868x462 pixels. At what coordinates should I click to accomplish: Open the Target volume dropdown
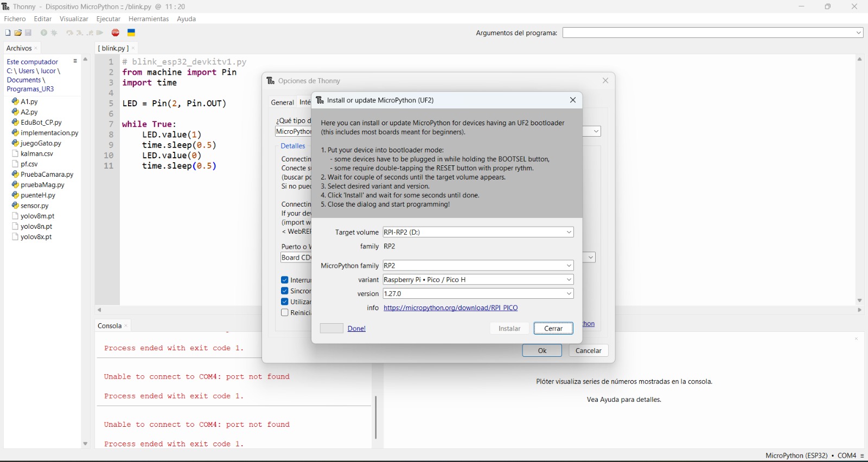point(569,232)
